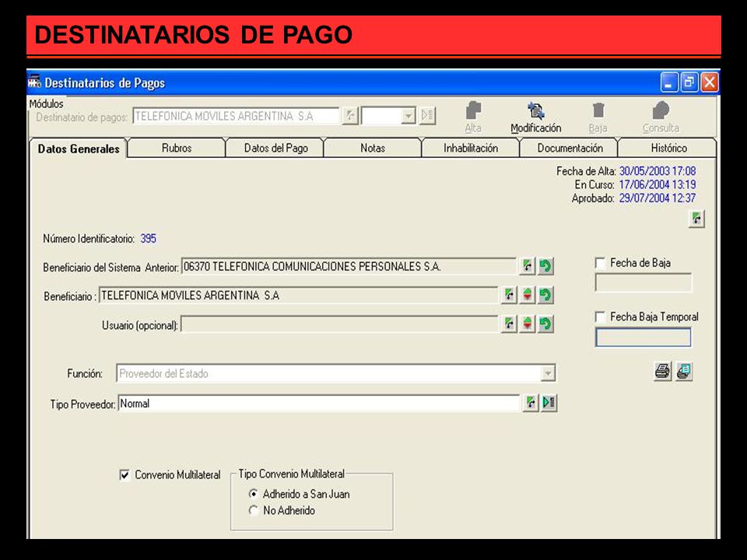Click the En Curso value 17/06/2004 13:19
This screenshot has width=747, height=560.
click(x=658, y=184)
